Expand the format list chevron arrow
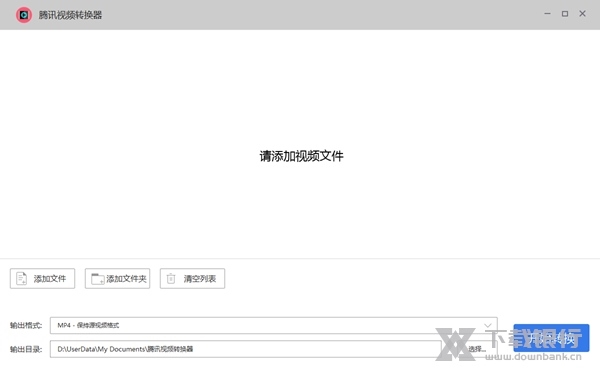The image size is (600, 370). [x=488, y=325]
